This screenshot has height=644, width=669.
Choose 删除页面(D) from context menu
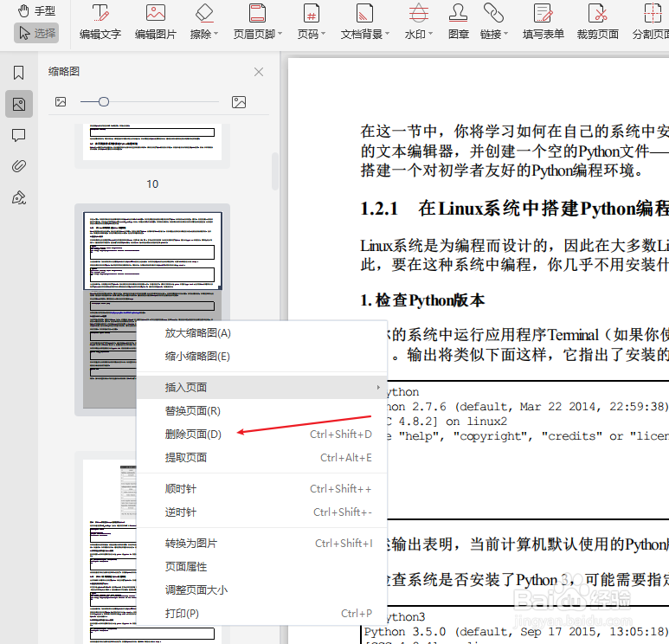(261, 434)
